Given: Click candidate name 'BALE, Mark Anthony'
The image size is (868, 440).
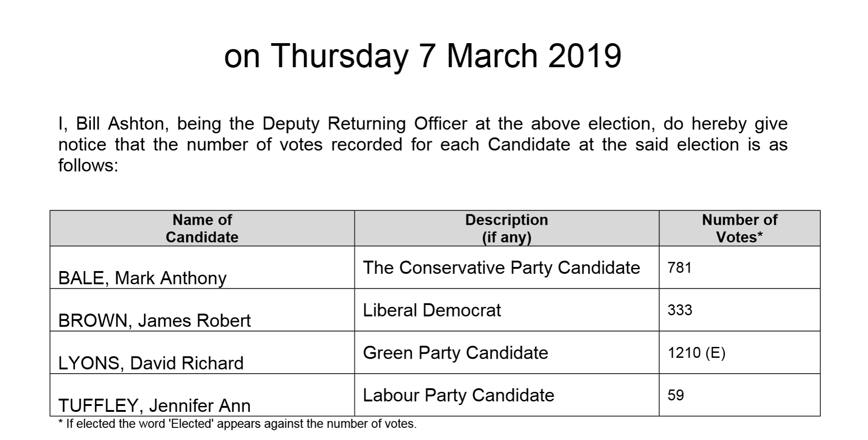Looking at the screenshot, I should (x=142, y=278).
